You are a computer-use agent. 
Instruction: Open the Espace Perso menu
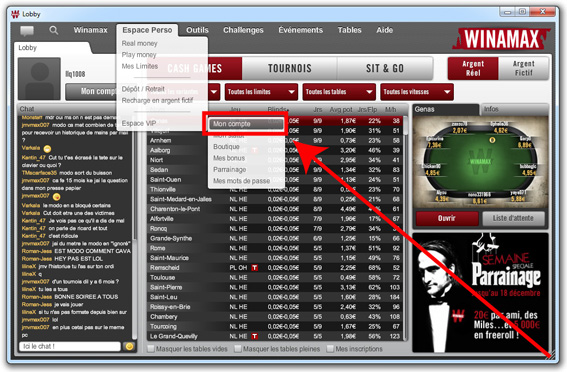(147, 30)
